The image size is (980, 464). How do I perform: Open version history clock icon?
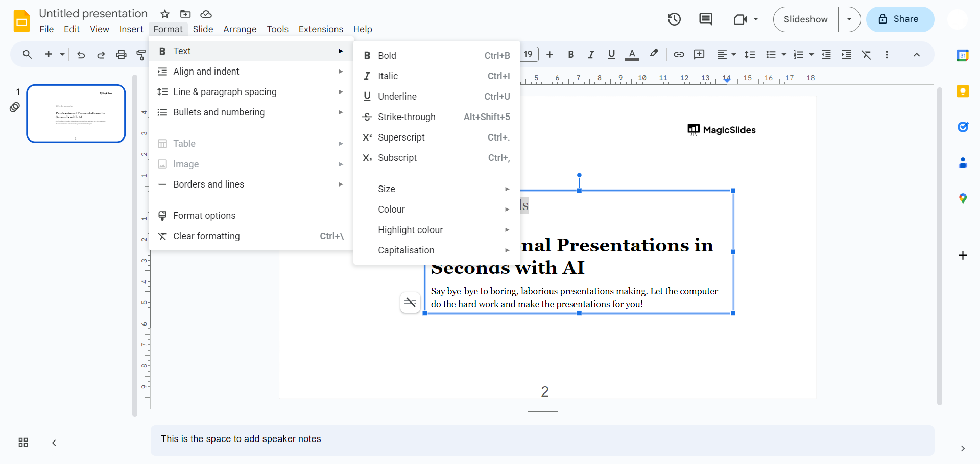(674, 19)
